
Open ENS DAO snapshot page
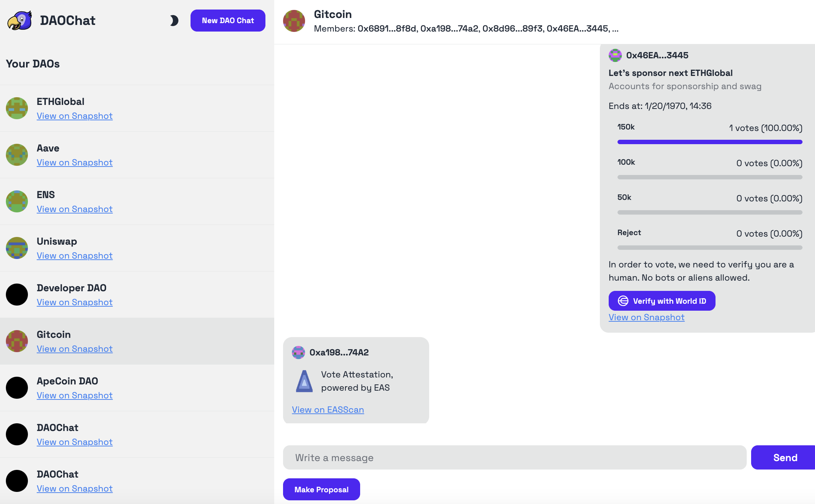(75, 209)
